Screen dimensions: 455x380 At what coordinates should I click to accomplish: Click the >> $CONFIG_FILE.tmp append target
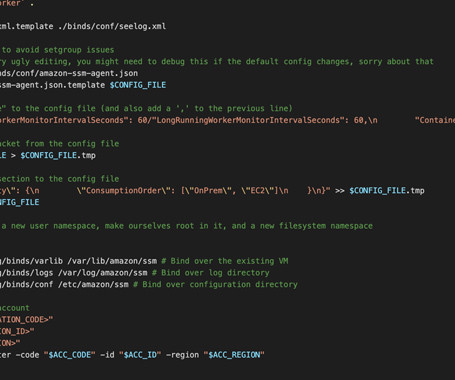380,191
